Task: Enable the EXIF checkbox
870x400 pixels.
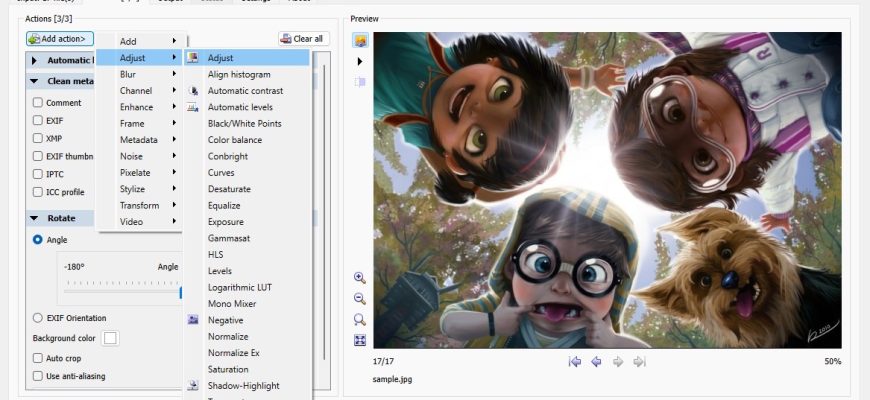Action: (x=38, y=120)
